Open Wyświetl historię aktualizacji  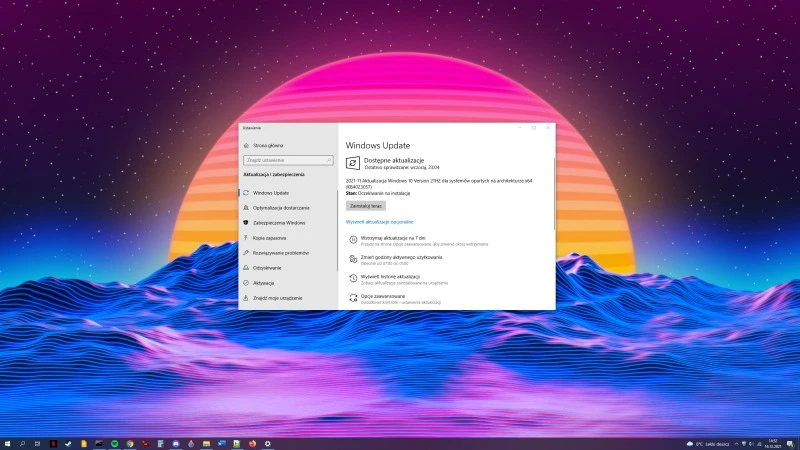390,277
